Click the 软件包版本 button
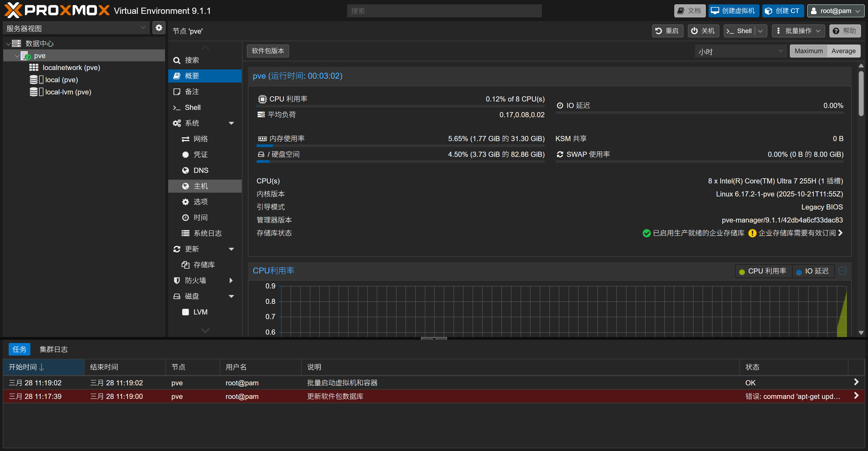868x451 pixels. pyautogui.click(x=267, y=51)
